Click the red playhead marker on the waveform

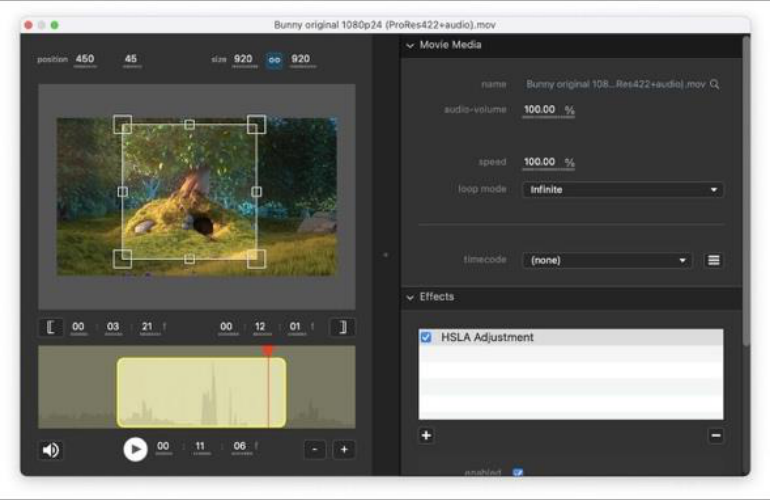(268, 350)
